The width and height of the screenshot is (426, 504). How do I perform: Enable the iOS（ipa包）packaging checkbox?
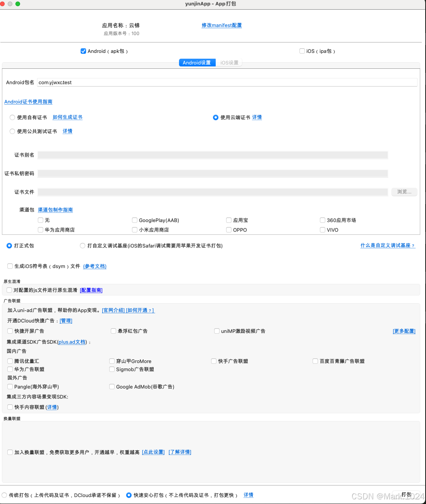302,51
